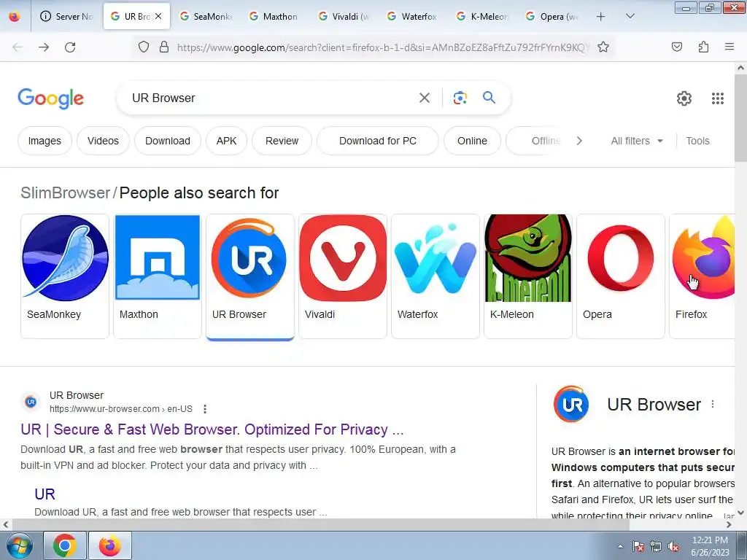Switch to Server Not Found tab
The image size is (747, 560).
click(x=66, y=16)
